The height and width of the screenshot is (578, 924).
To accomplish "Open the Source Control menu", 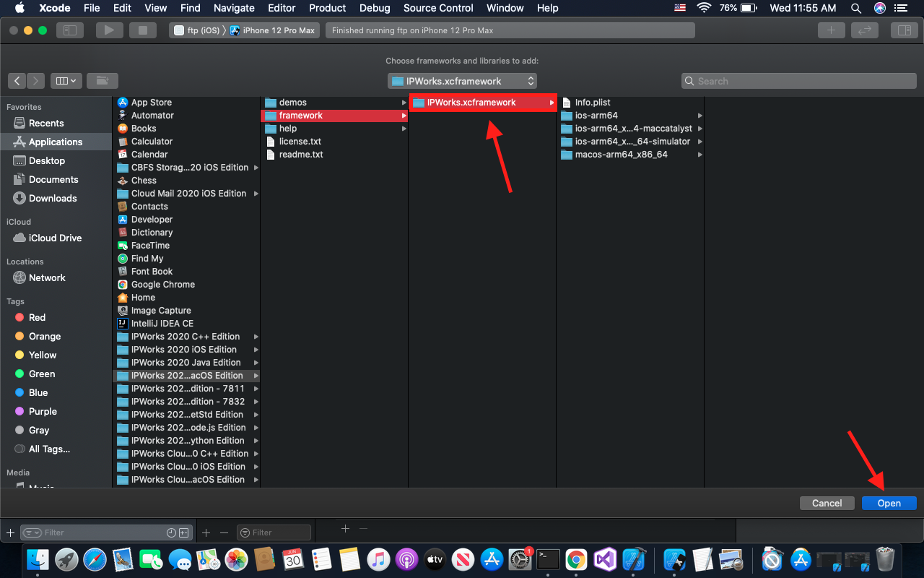I will pos(438,8).
